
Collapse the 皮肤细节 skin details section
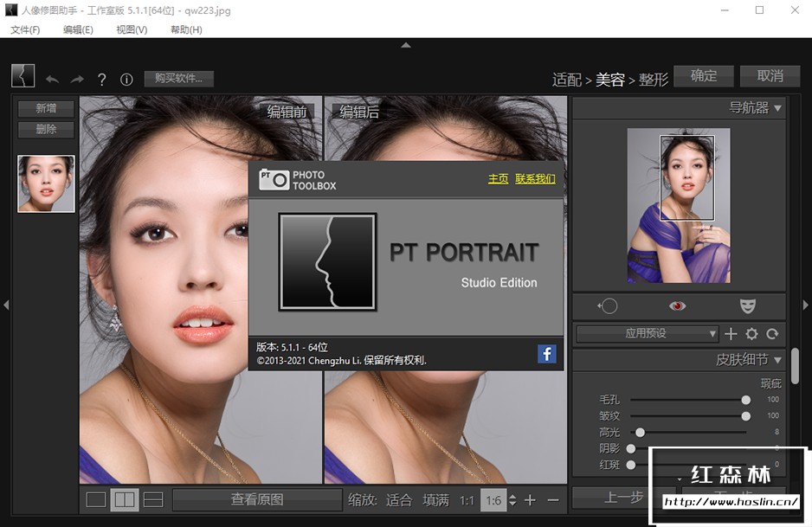(777, 359)
